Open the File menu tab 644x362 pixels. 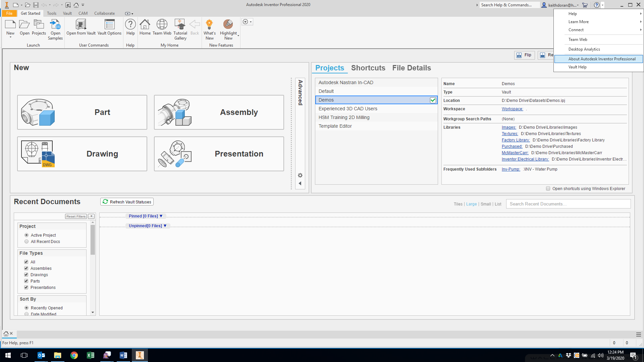(x=9, y=13)
